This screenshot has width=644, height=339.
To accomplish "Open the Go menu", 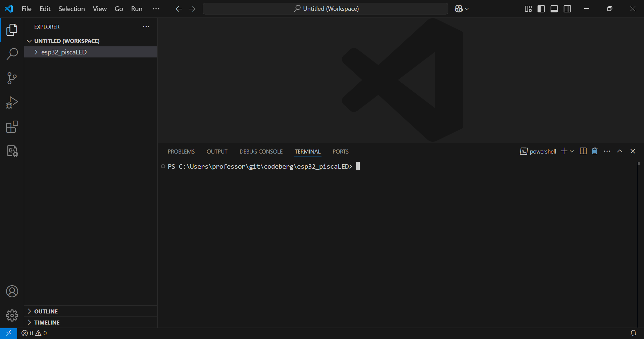I will click(119, 9).
